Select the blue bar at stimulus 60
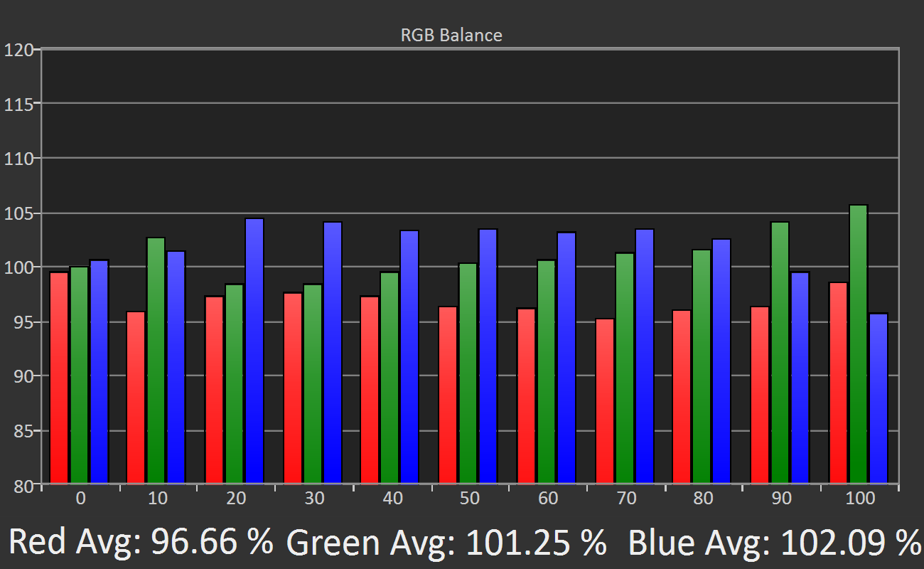Image resolution: width=924 pixels, height=569 pixels. [566, 358]
